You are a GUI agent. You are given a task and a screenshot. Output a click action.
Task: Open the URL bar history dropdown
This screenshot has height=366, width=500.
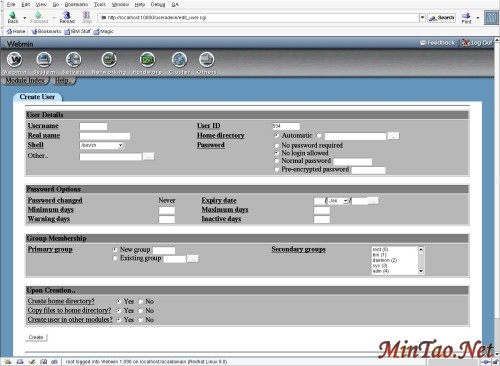click(x=422, y=17)
